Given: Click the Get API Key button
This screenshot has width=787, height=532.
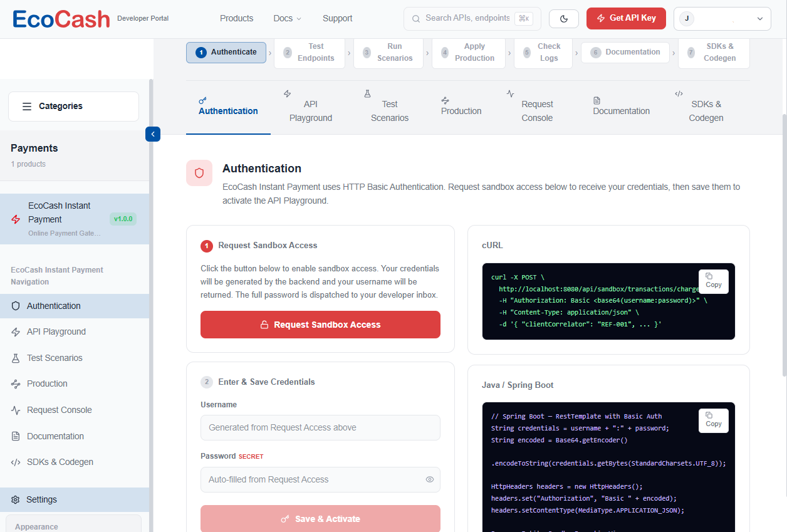Looking at the screenshot, I should [x=626, y=18].
